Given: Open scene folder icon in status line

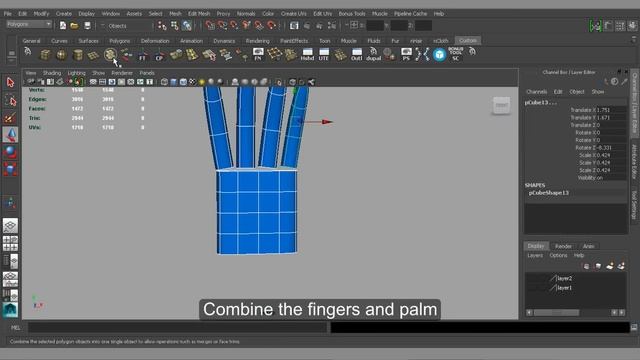Looking at the screenshot, I should [74, 26].
